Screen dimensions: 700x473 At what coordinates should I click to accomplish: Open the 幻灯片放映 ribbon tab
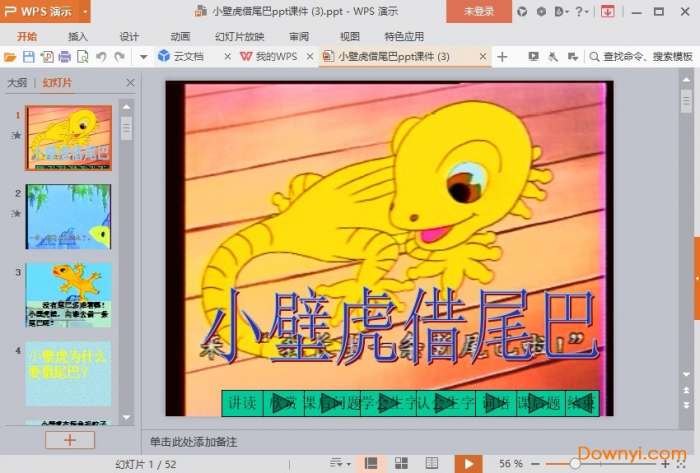pos(240,37)
